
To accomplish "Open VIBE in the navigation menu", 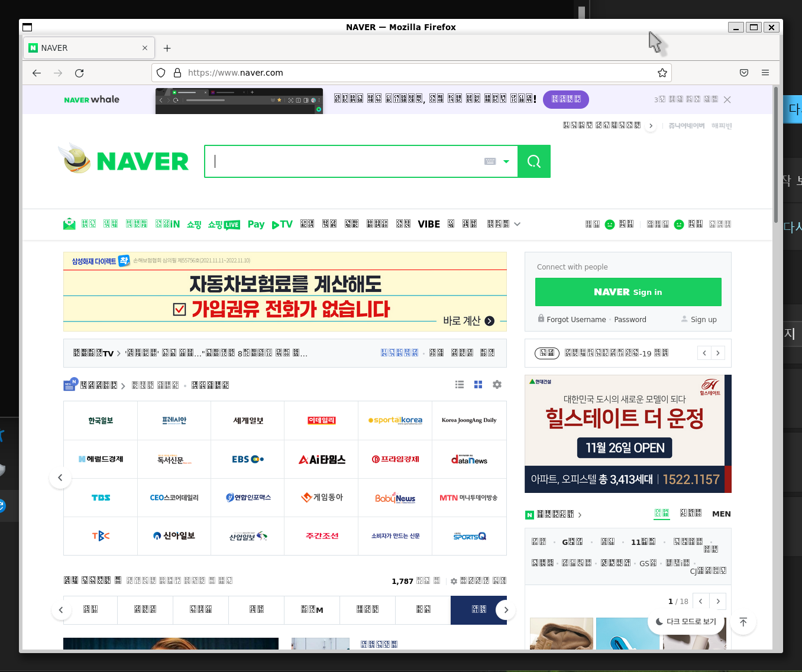I will 429,224.
